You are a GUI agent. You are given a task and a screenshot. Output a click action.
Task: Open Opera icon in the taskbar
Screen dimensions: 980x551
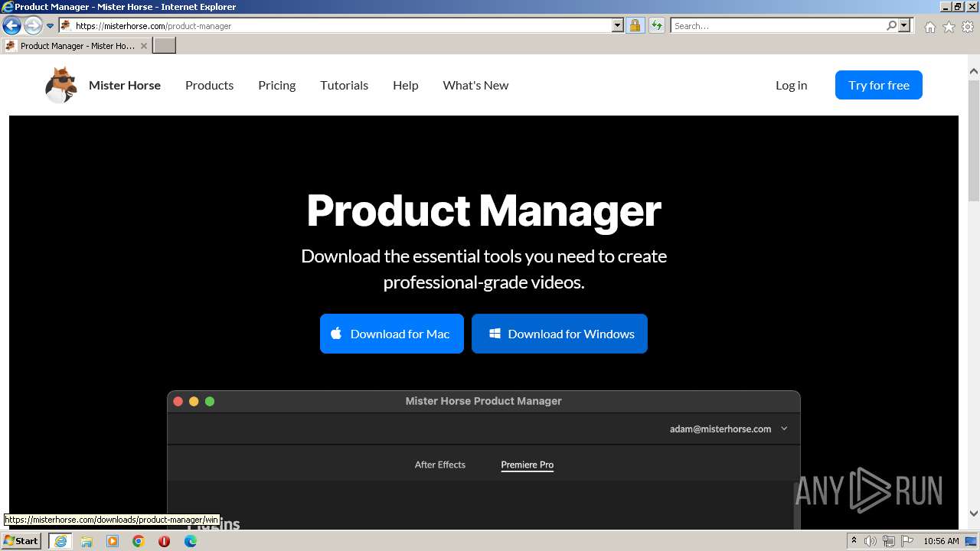164,541
